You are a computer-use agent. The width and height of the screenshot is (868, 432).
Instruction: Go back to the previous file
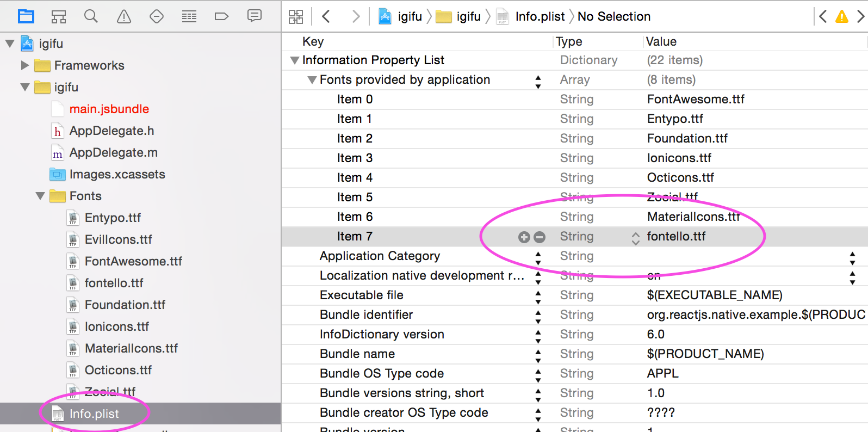[326, 16]
